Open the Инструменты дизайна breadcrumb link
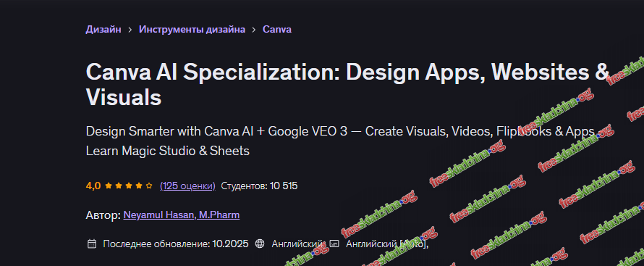This screenshot has height=266, width=644. [x=192, y=29]
